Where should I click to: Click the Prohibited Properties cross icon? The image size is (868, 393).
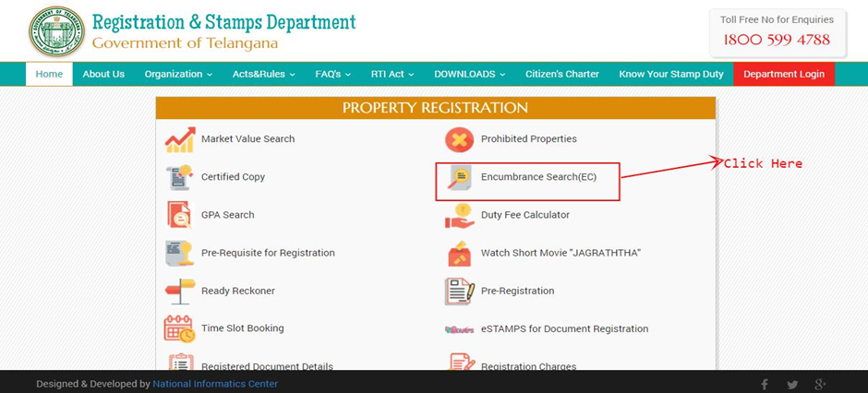pyautogui.click(x=460, y=140)
